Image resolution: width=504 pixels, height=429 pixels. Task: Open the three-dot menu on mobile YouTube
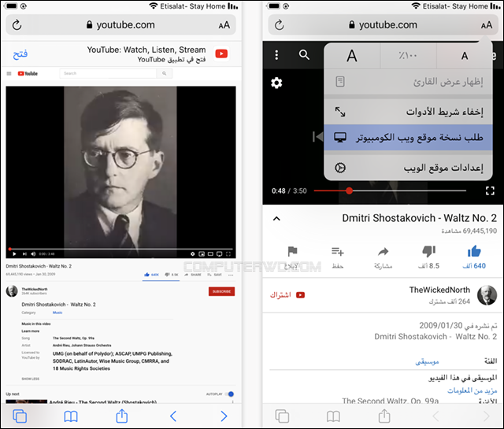pos(276,55)
